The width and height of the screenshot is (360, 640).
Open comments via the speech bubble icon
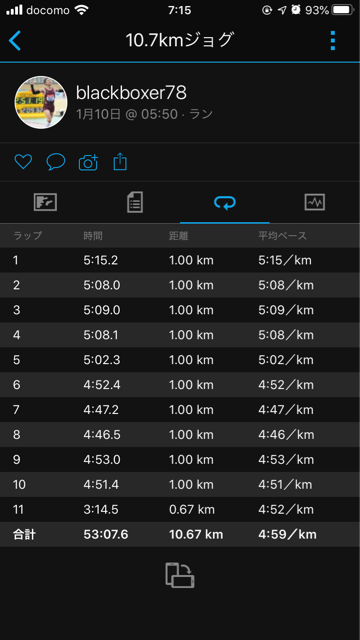tap(56, 162)
